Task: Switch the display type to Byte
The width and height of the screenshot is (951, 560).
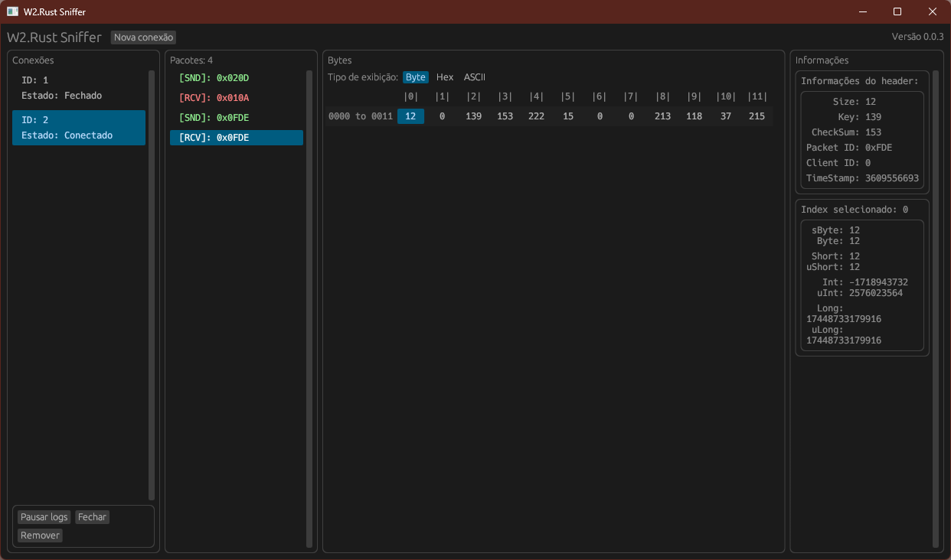Action: point(416,77)
